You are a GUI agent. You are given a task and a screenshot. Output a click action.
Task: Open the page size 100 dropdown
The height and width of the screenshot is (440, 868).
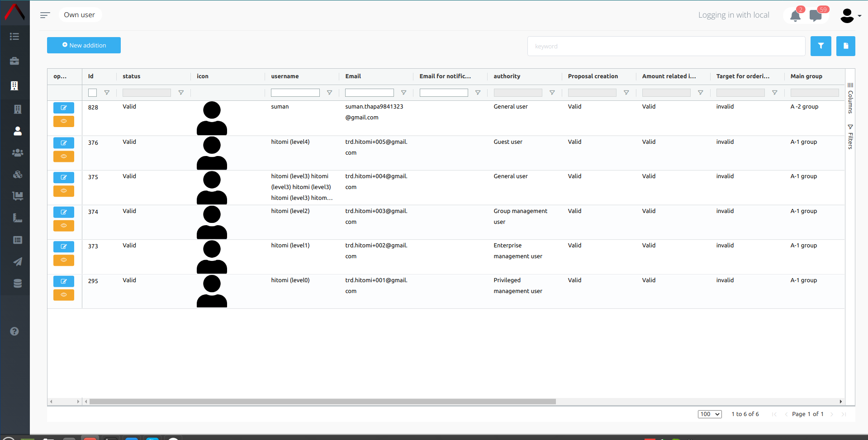tap(709, 414)
